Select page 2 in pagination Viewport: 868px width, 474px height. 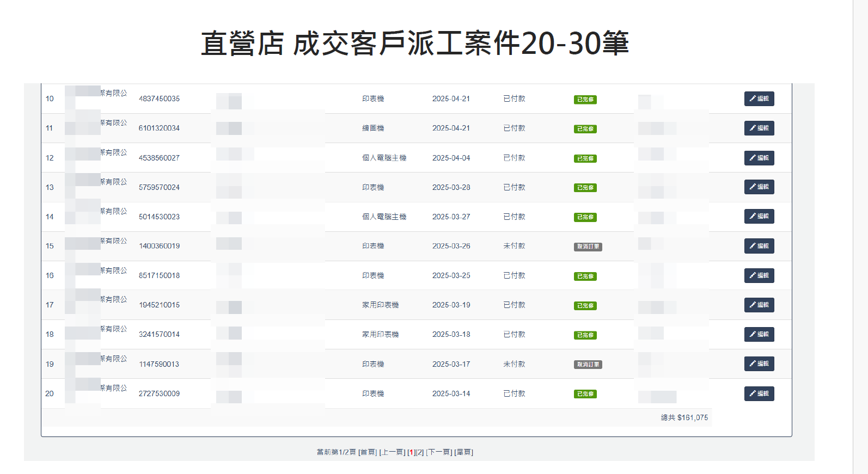(420, 452)
